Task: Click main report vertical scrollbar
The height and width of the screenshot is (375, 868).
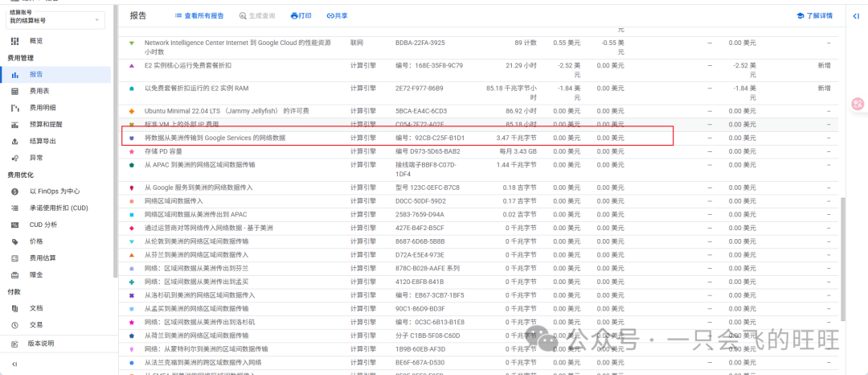Action: coord(843,258)
